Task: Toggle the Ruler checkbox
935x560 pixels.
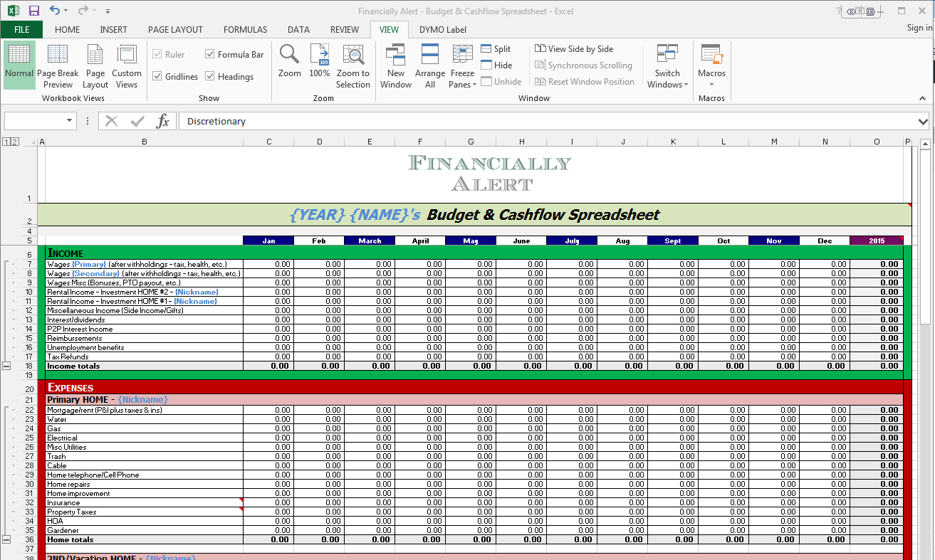Action: (157, 55)
